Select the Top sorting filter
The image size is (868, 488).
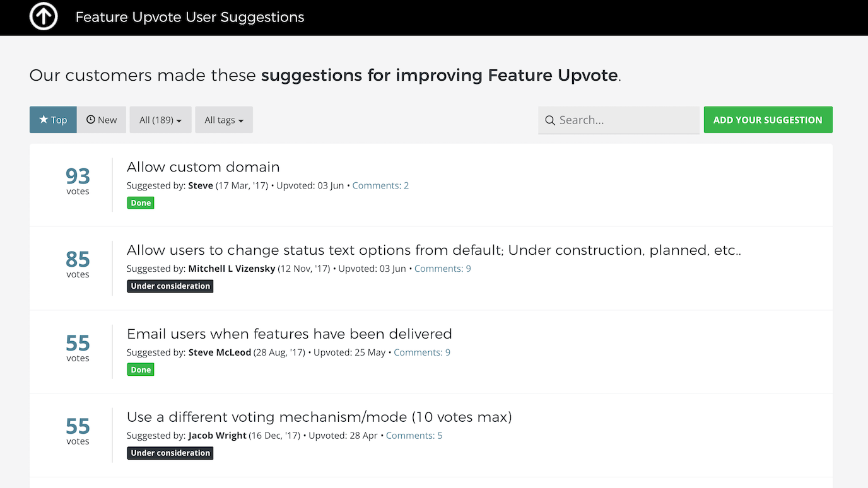click(53, 119)
